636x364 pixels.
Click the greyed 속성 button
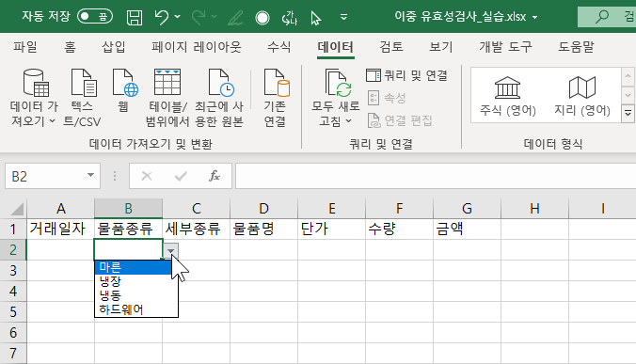(x=387, y=98)
